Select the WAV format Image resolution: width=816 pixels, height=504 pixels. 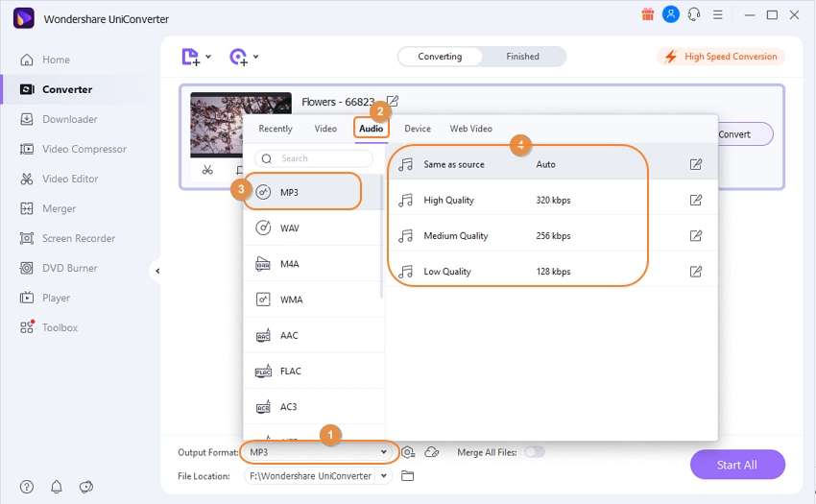pos(312,228)
